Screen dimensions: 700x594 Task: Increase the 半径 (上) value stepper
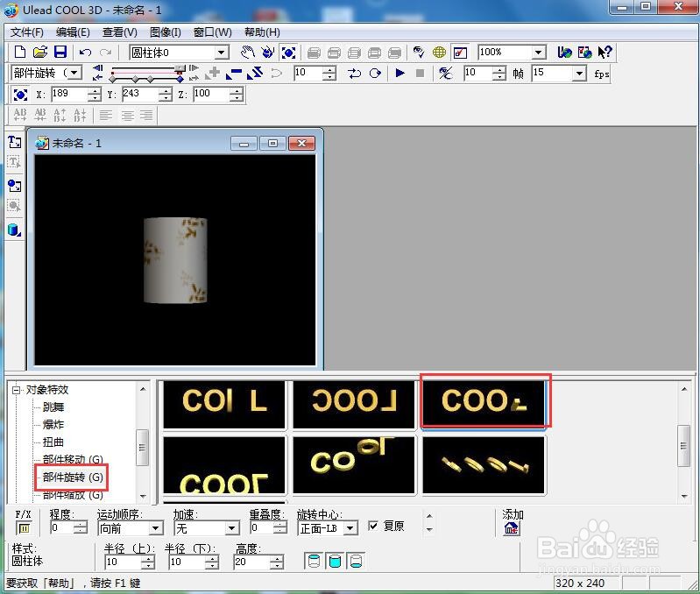148,559
